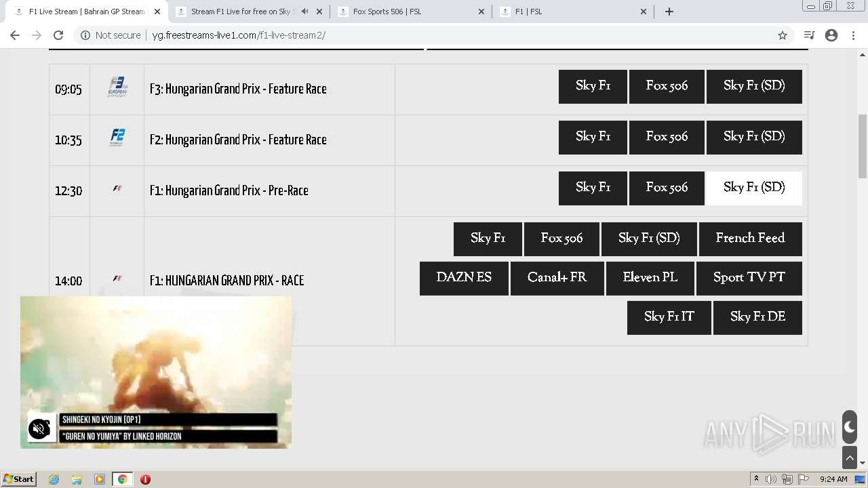Image resolution: width=868 pixels, height=488 pixels.
Task: Click the 09:05 time cell
Action: coord(69,89)
